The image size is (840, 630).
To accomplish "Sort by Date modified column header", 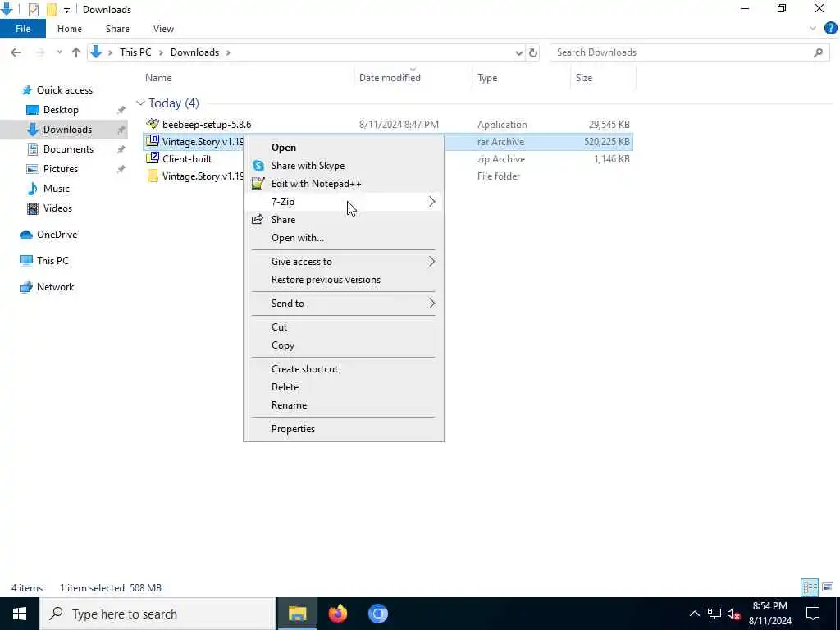I will click(x=390, y=78).
